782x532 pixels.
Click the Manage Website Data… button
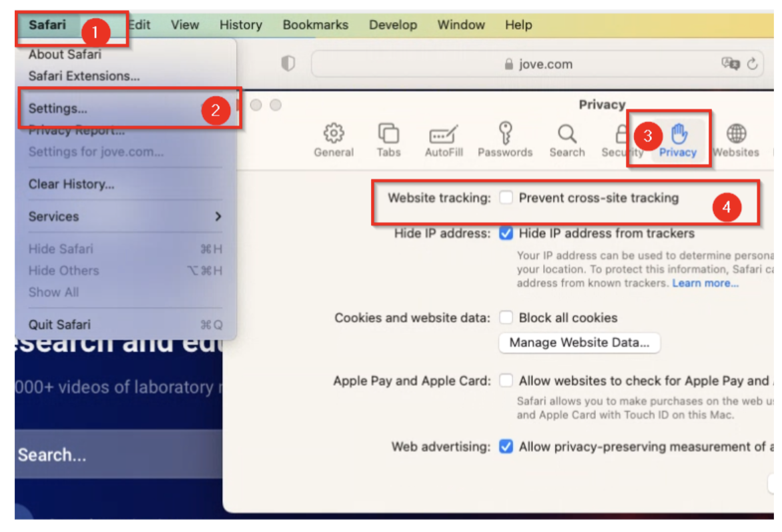tap(579, 343)
